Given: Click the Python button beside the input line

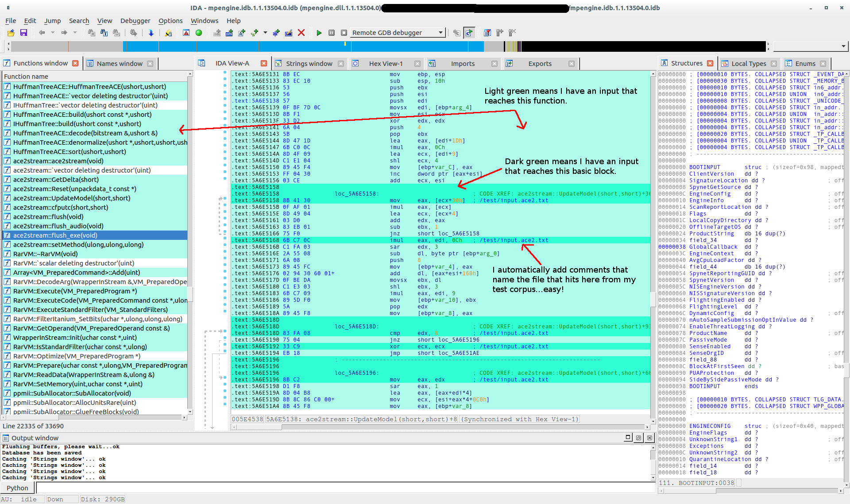Looking at the screenshot, I should pos(17,488).
